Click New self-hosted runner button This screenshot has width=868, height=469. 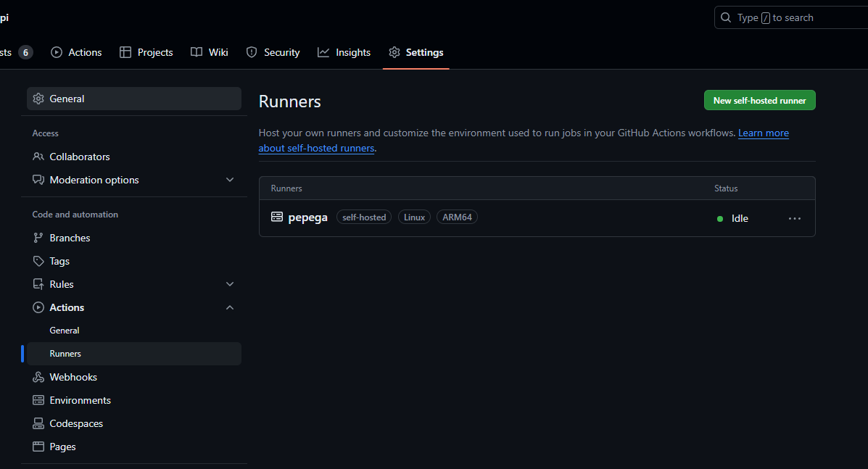click(x=759, y=100)
